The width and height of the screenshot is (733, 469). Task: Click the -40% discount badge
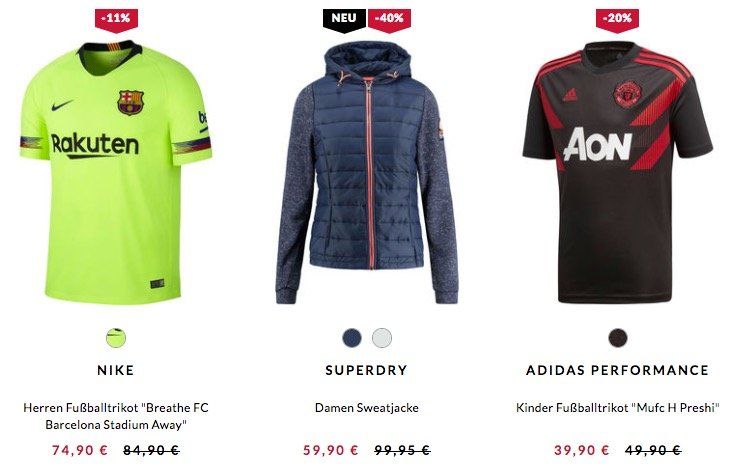(389, 21)
